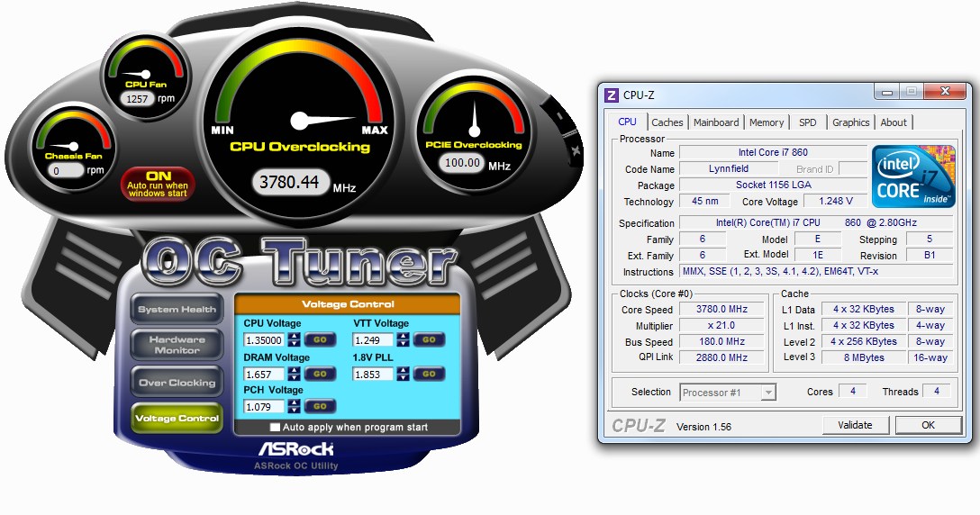This screenshot has height=515, width=980.
Task: Switch to the Over Clocking panel
Action: click(x=177, y=383)
